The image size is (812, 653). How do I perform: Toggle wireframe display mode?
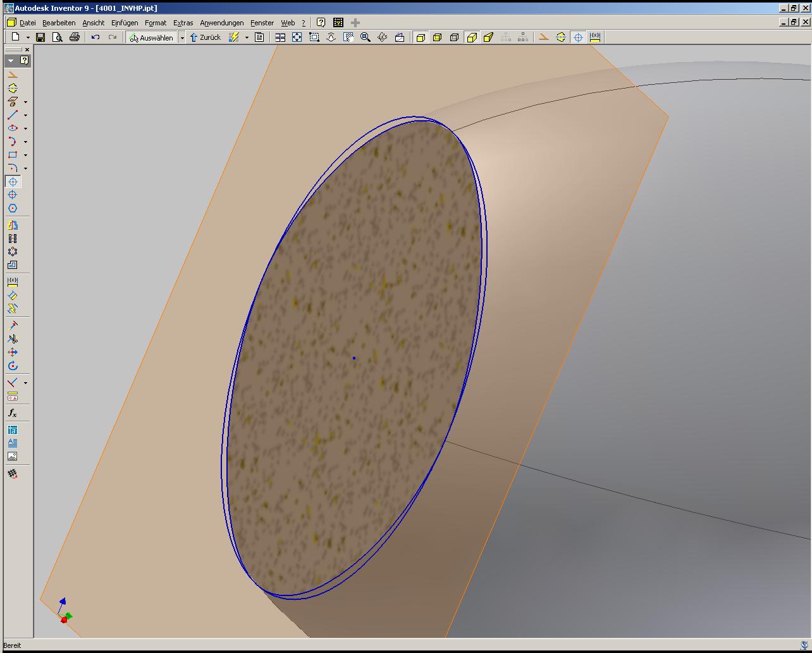[454, 37]
